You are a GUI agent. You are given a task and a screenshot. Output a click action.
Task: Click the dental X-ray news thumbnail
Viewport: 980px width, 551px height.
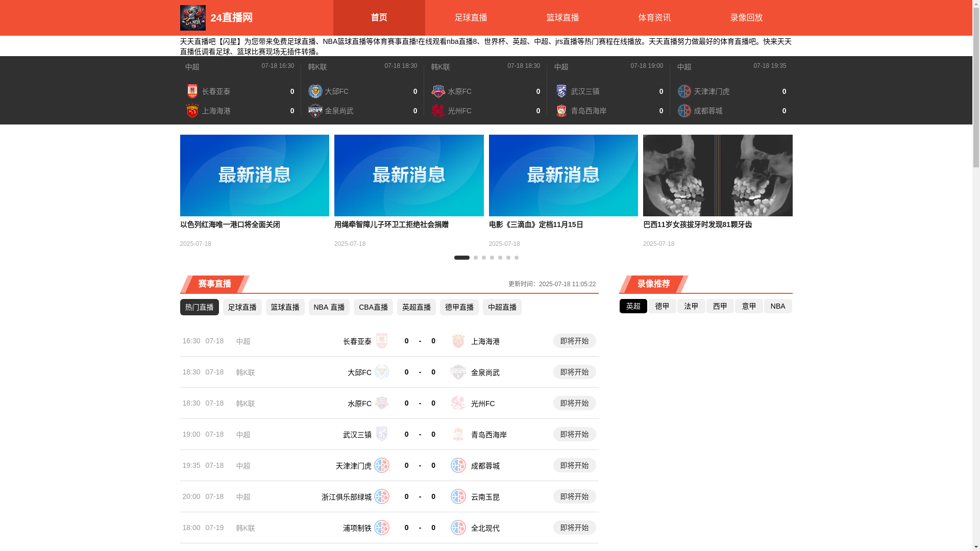pyautogui.click(x=718, y=176)
